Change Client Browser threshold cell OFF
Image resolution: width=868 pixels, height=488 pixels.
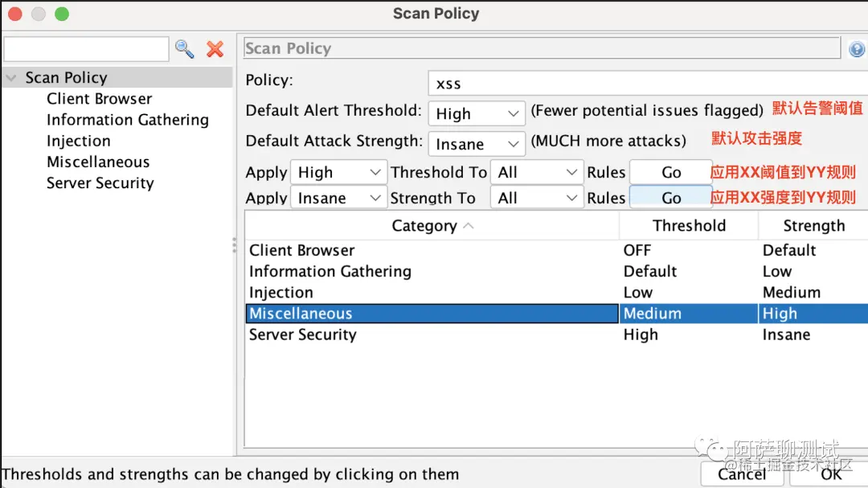pyautogui.click(x=689, y=250)
